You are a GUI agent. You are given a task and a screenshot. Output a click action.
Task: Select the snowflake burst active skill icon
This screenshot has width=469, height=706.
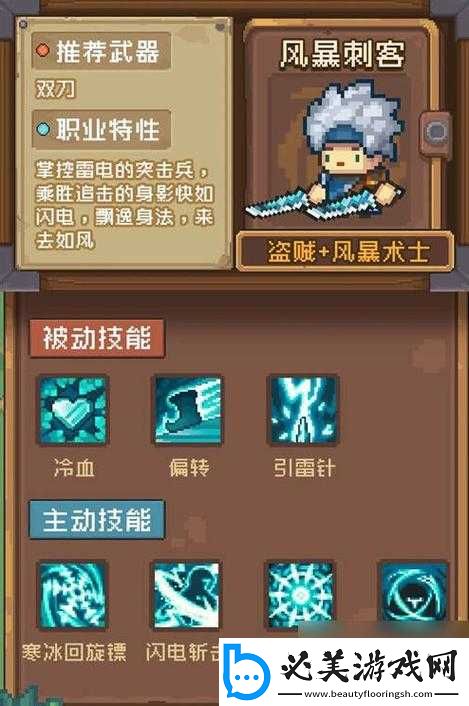coord(300,595)
